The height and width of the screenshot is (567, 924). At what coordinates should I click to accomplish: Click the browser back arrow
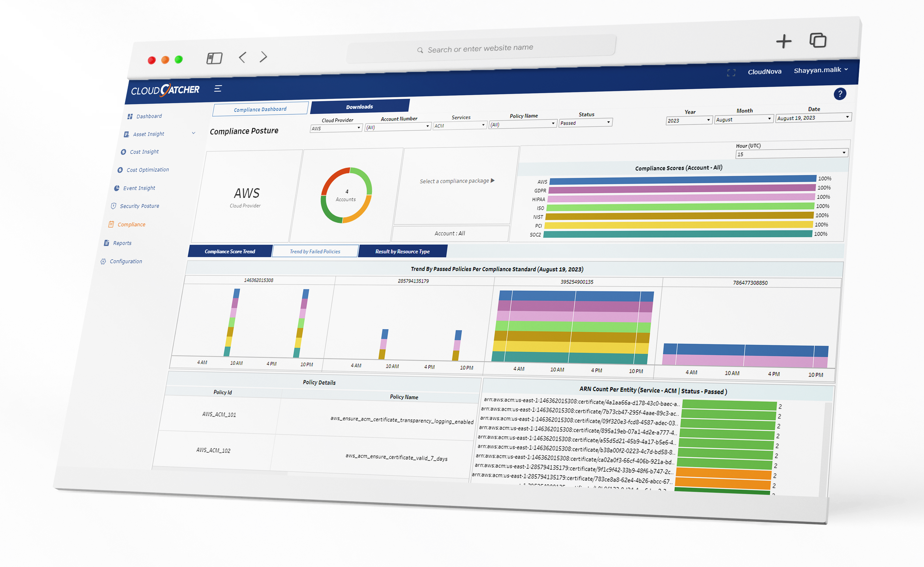[x=242, y=57]
